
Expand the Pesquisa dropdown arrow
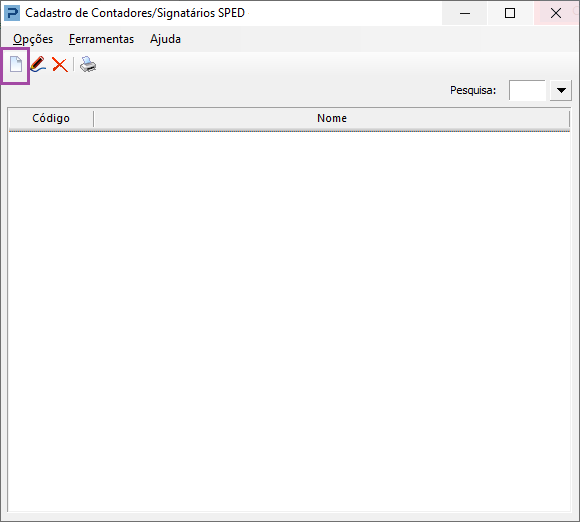click(561, 90)
